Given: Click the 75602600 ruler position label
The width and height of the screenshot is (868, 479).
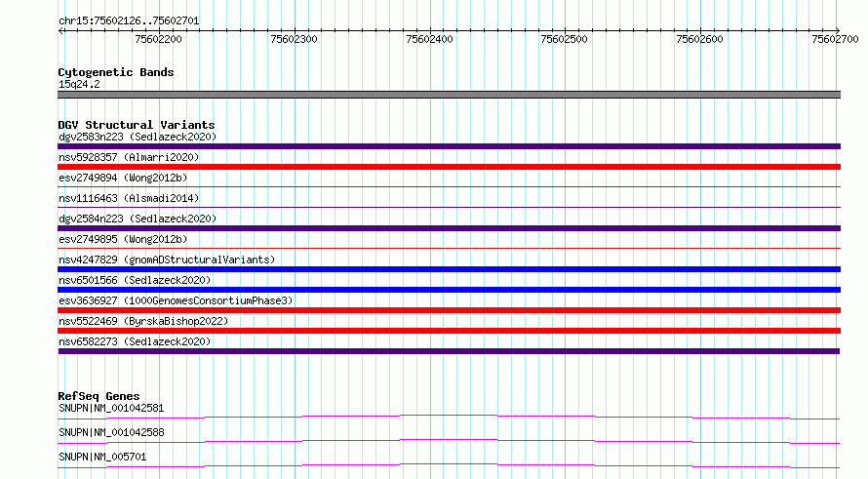Looking at the screenshot, I should click(699, 39).
